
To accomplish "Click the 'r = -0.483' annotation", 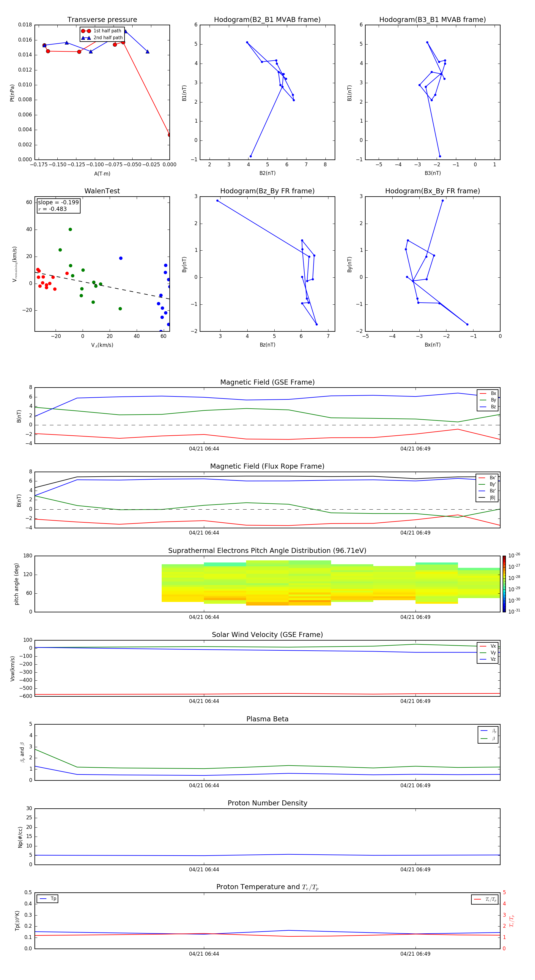I will [53, 209].
